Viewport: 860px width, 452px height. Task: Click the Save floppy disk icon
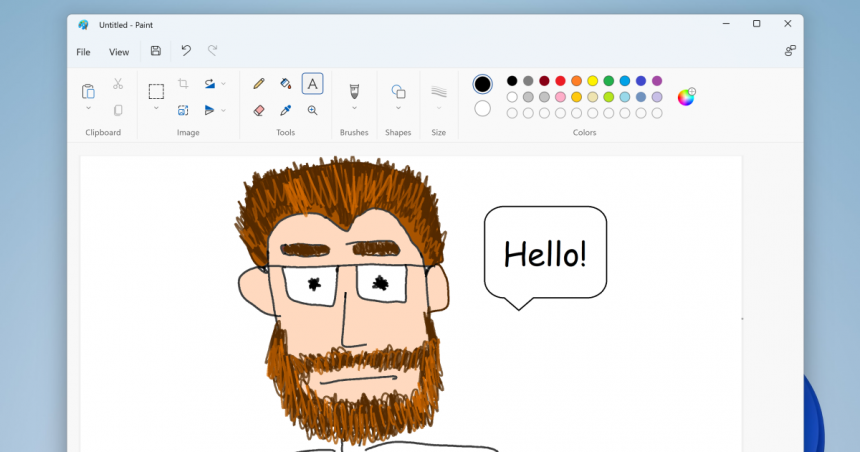coord(156,51)
